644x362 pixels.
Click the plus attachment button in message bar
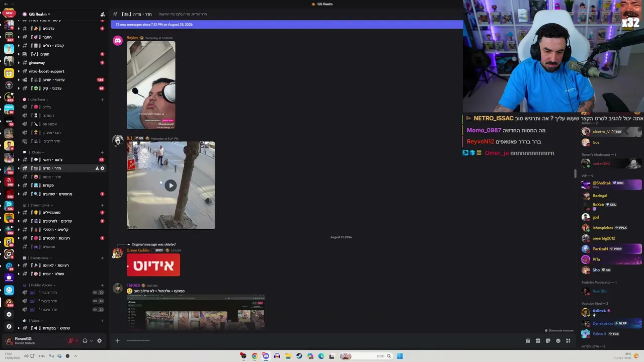coord(117,341)
